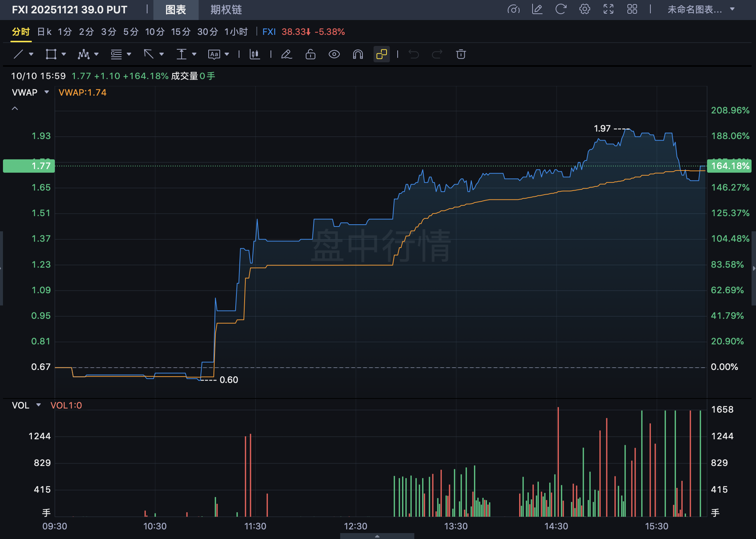
Task: Switch to the 期权链 tab
Action: [226, 10]
